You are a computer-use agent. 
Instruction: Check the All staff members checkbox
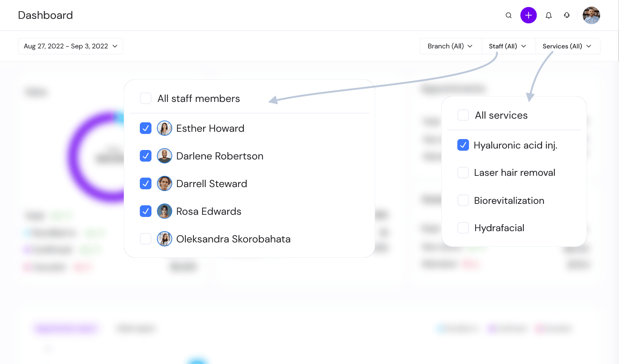pyautogui.click(x=145, y=98)
